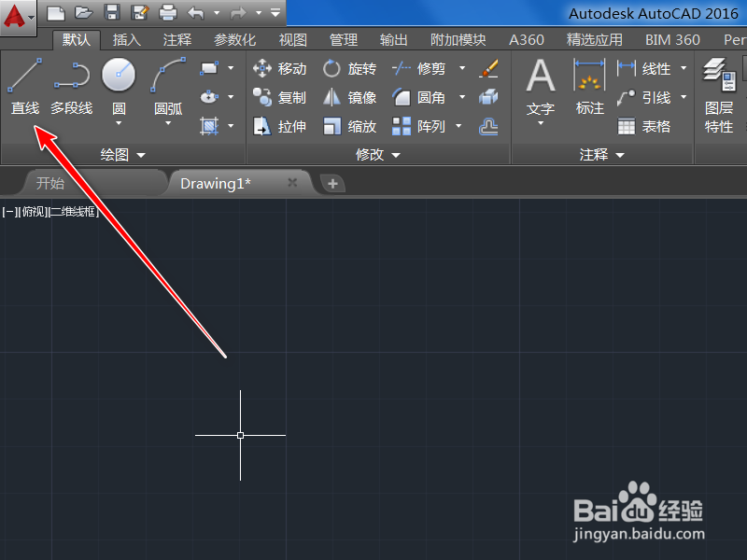Open the 引线 dropdown arrow

(684, 97)
